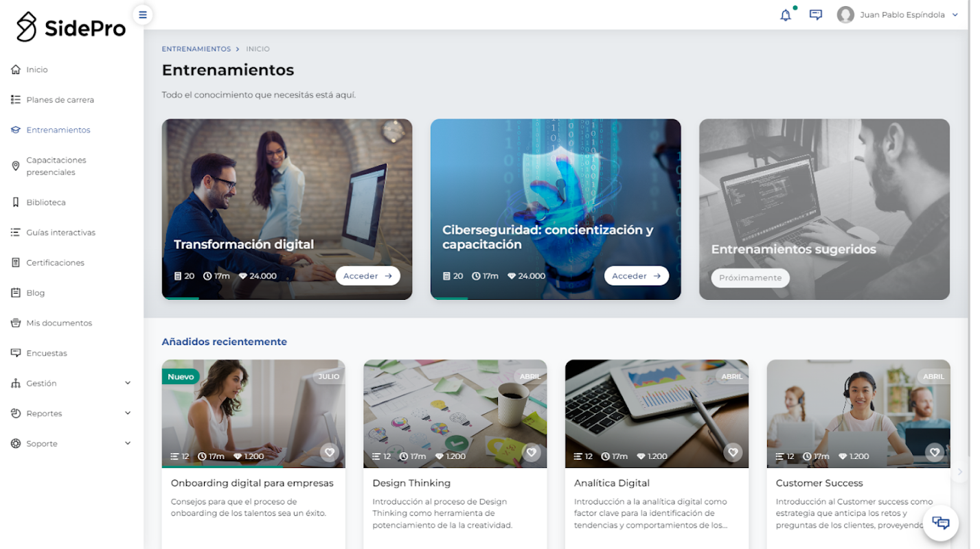Open the Customer Success course thumbnail
The width and height of the screenshot is (980, 549).
click(x=858, y=414)
